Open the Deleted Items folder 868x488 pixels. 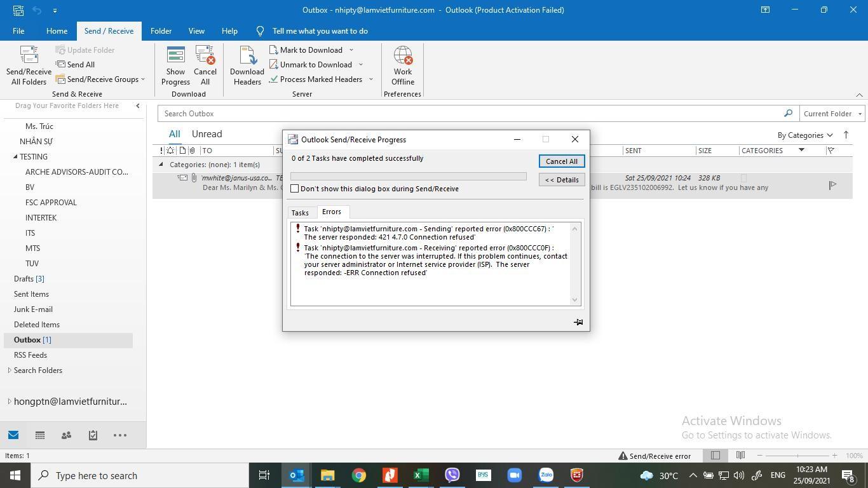[x=37, y=325]
